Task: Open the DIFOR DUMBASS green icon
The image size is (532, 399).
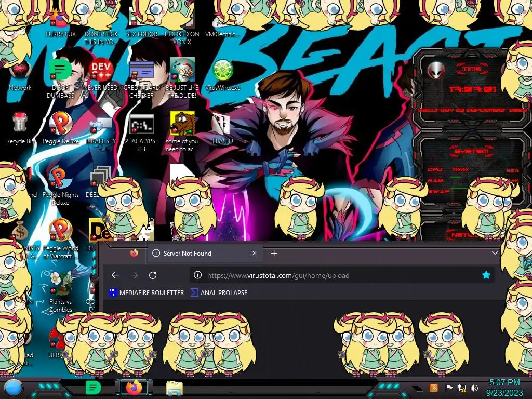Action: point(60,79)
